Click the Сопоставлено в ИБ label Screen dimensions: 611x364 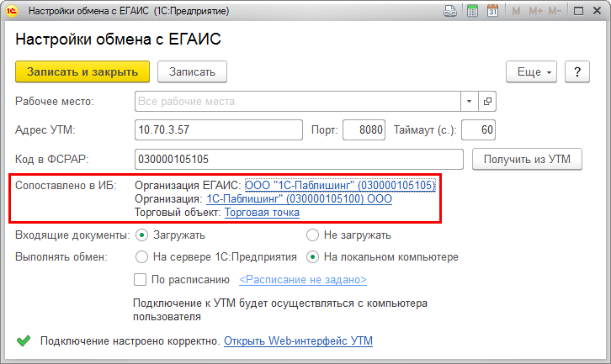(66, 185)
